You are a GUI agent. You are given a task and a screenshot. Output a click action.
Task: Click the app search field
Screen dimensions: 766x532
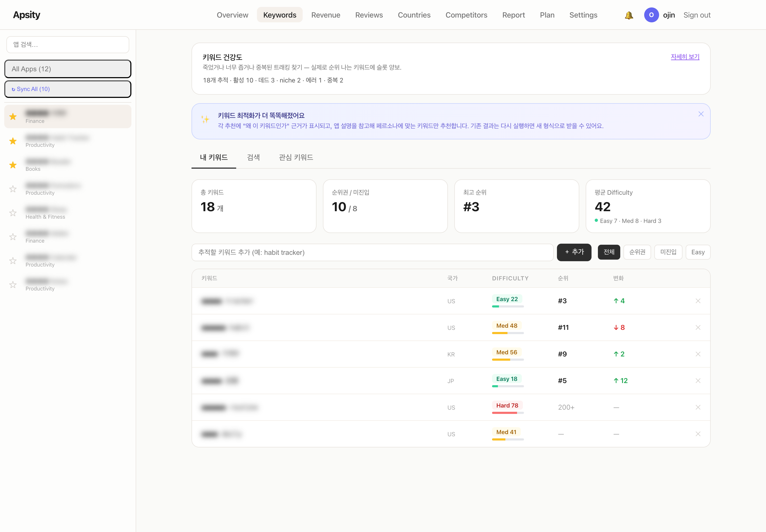coord(68,45)
